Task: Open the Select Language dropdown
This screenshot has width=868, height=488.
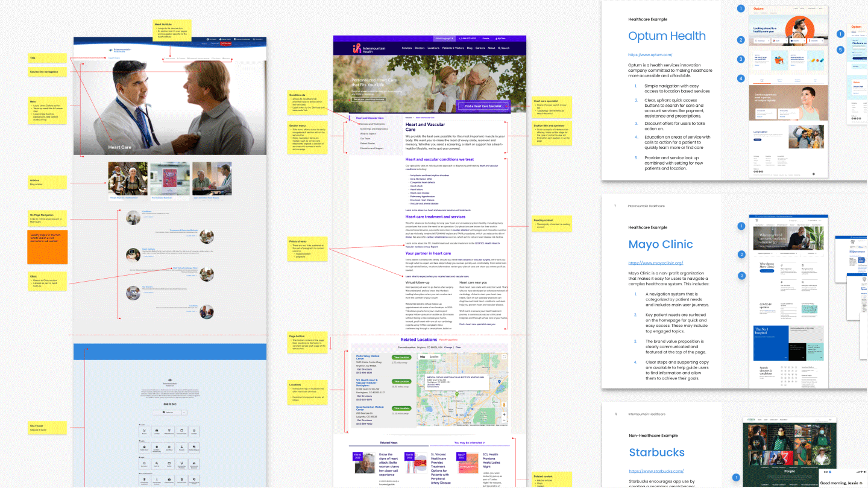Action: pyautogui.click(x=445, y=38)
